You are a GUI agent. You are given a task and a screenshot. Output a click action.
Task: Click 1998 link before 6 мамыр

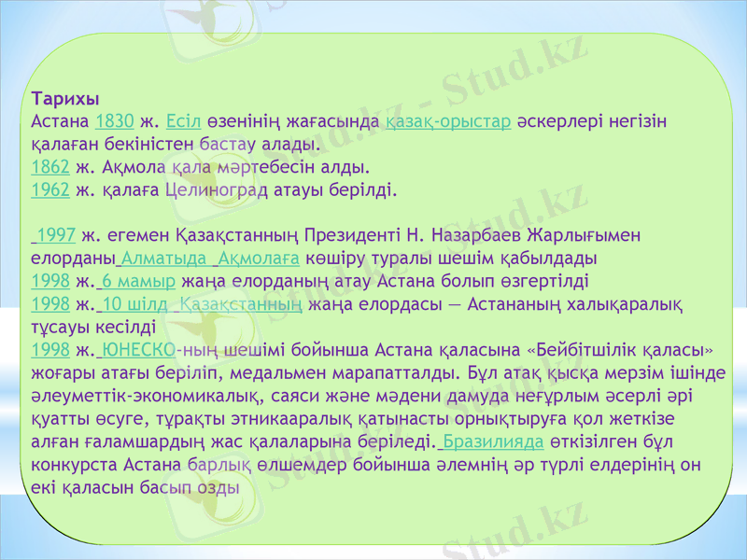point(49,281)
